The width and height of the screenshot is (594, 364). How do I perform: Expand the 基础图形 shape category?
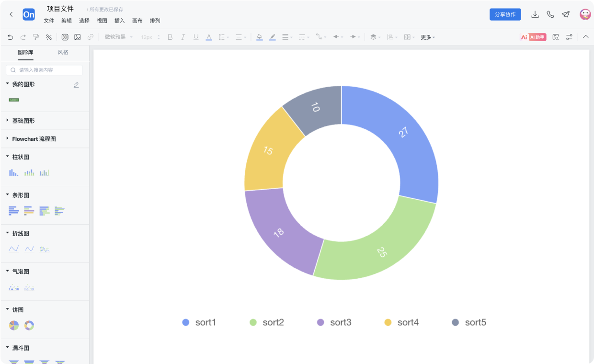tap(23, 121)
